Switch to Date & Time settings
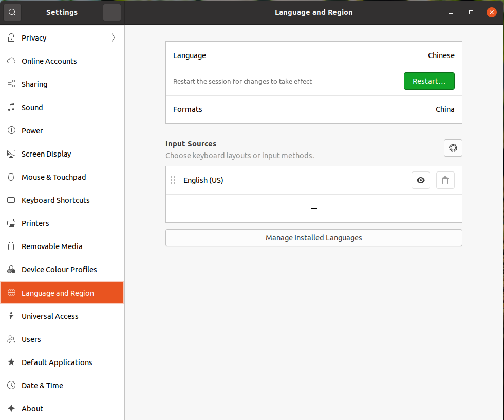The width and height of the screenshot is (504, 420). tap(62, 385)
